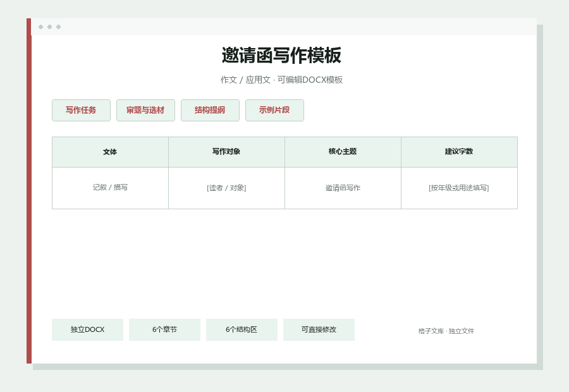Screen dimensions: 569x392
Task: Click the middle window control dot
Action: 50,27
